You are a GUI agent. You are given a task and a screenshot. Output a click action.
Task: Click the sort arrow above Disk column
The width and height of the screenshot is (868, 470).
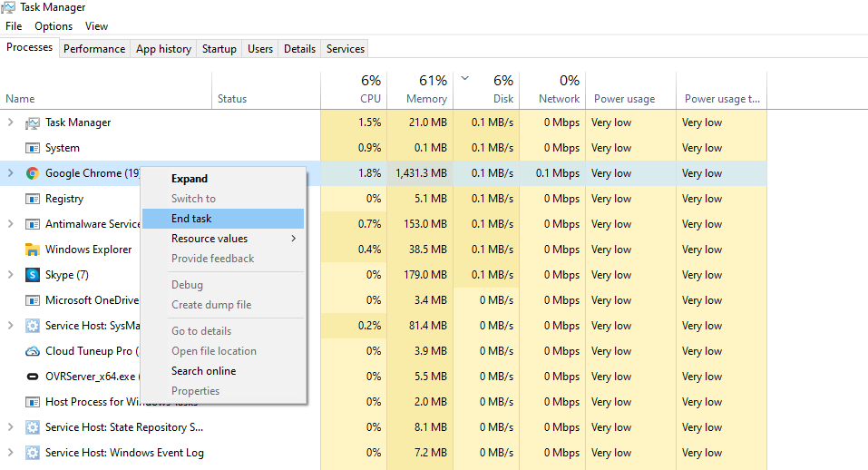[465, 79]
